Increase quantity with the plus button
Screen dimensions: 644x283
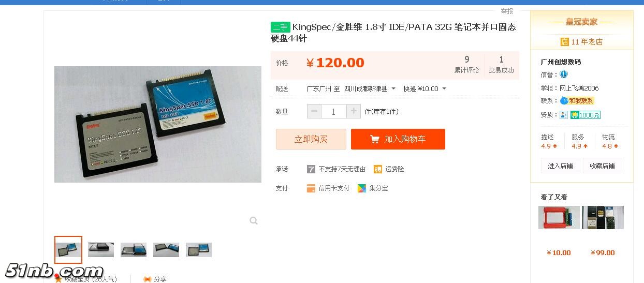(x=354, y=111)
